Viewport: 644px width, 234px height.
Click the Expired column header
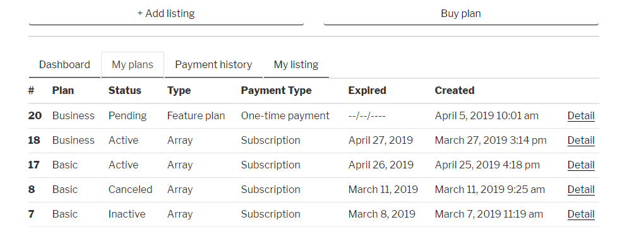[x=367, y=91]
